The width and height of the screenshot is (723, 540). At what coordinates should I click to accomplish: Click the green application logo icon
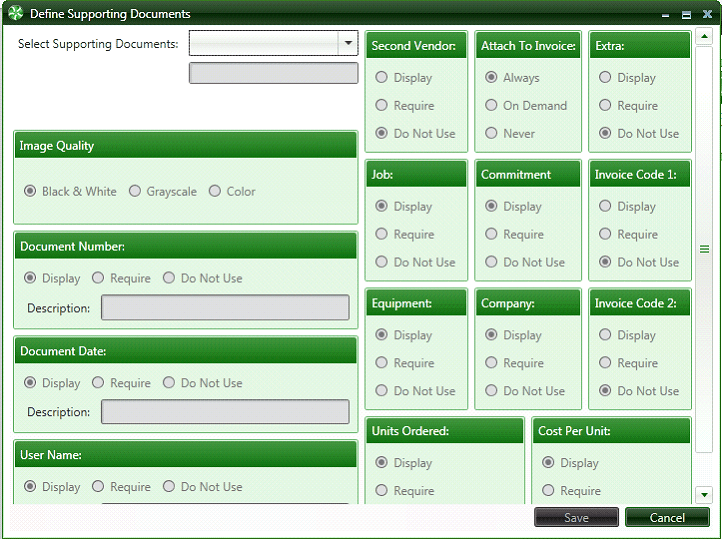pyautogui.click(x=15, y=13)
